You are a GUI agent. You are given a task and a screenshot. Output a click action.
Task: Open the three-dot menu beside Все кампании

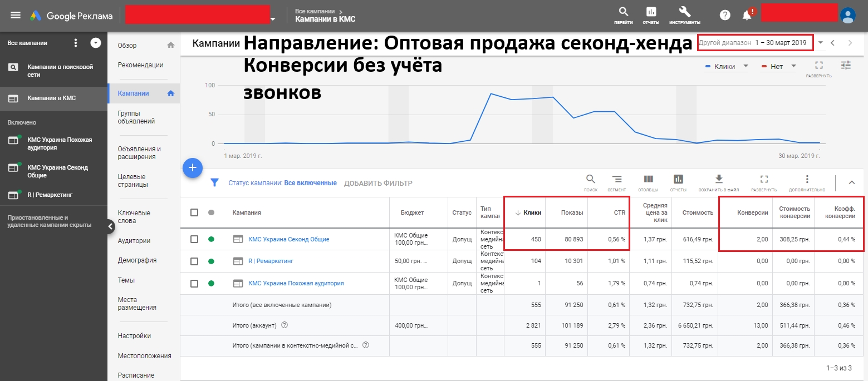point(76,43)
